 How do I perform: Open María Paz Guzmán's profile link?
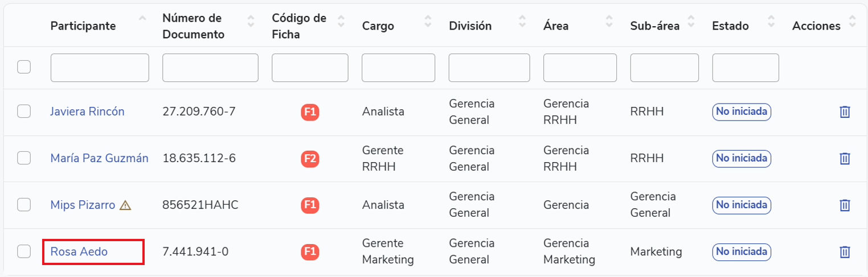[x=99, y=158]
